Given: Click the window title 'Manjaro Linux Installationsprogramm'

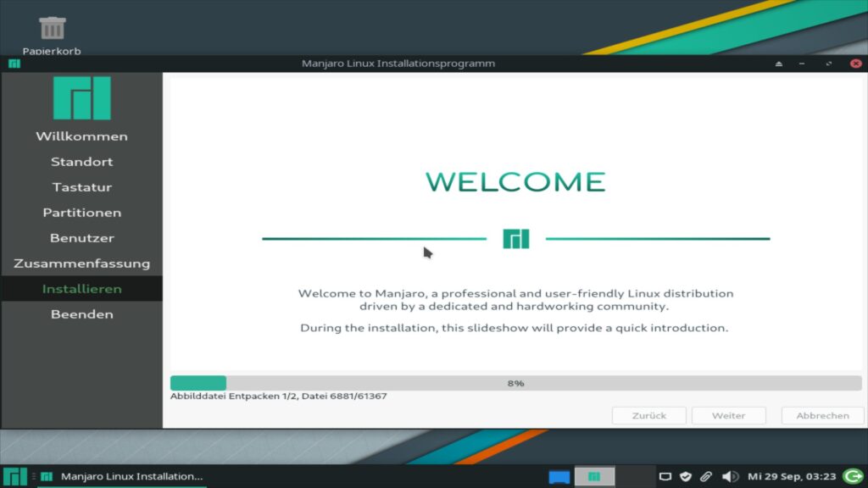Looking at the screenshot, I should point(398,64).
